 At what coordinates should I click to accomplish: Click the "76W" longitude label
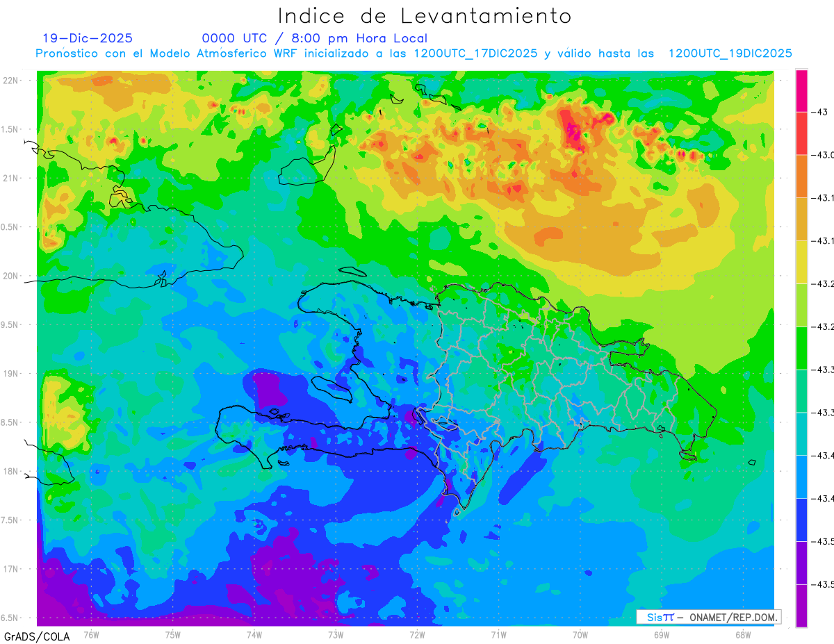[91, 634]
